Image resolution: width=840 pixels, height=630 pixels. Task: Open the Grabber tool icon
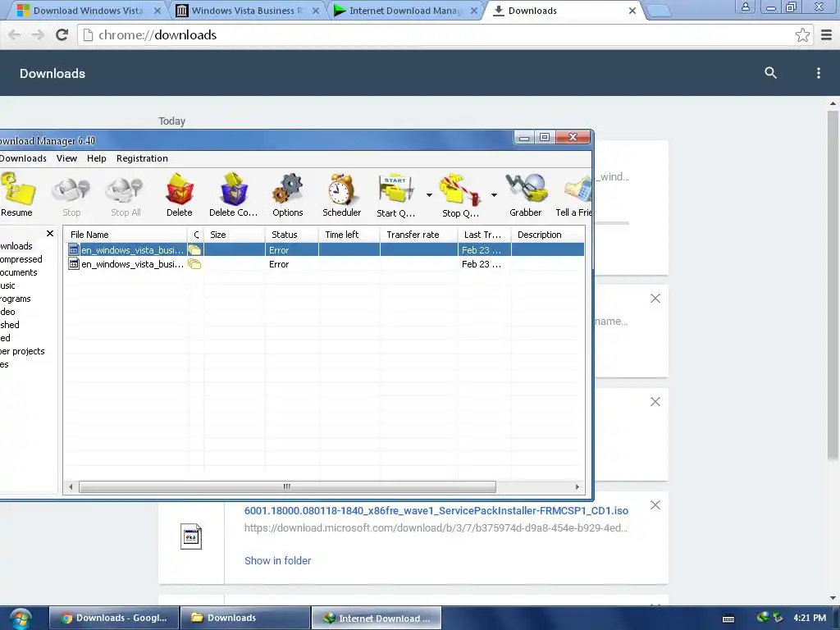point(526,195)
